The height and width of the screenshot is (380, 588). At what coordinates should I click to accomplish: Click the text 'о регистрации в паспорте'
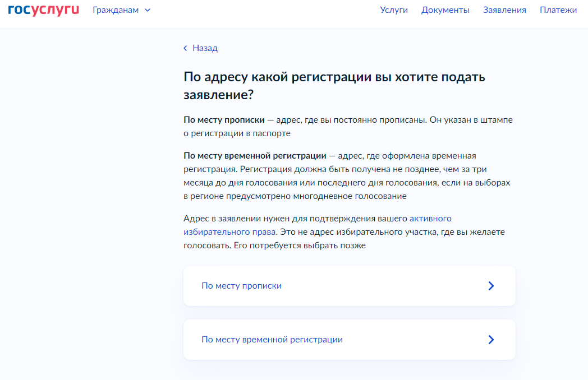(x=237, y=134)
